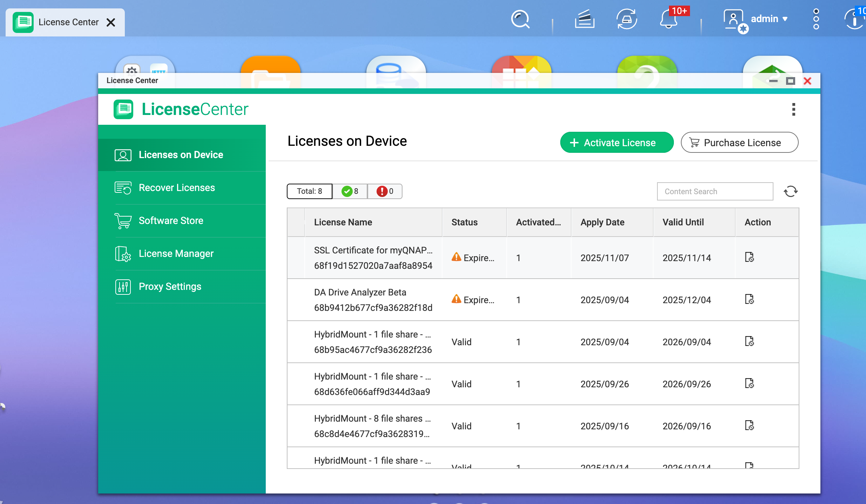Open action icon for SSL Certificate license
The height and width of the screenshot is (504, 866).
[749, 257]
